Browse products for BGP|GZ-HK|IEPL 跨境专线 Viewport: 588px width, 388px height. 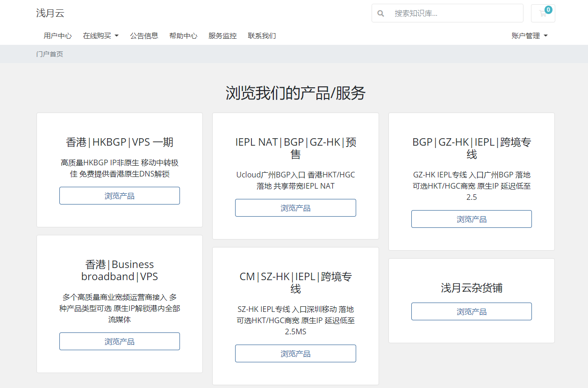[x=471, y=219]
